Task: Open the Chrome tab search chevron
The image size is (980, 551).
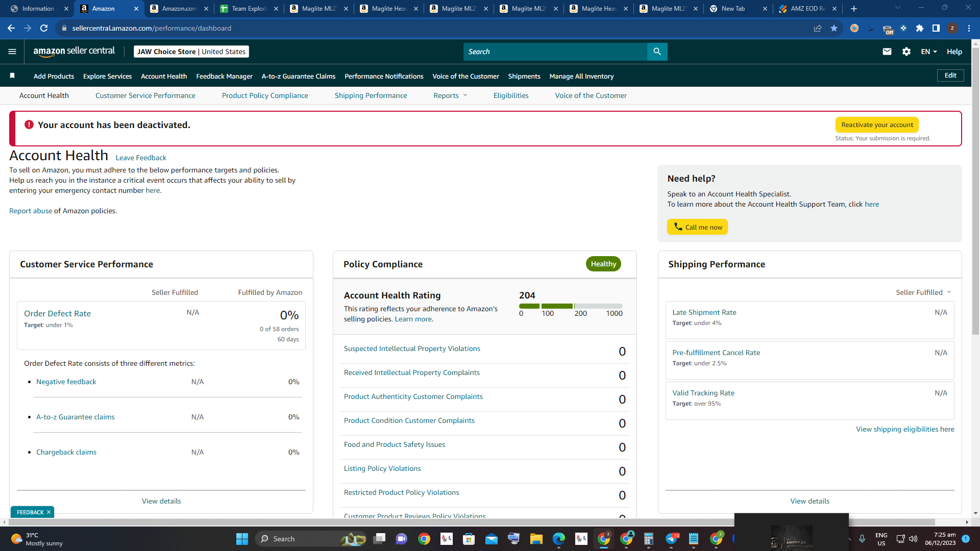Action: click(x=898, y=8)
